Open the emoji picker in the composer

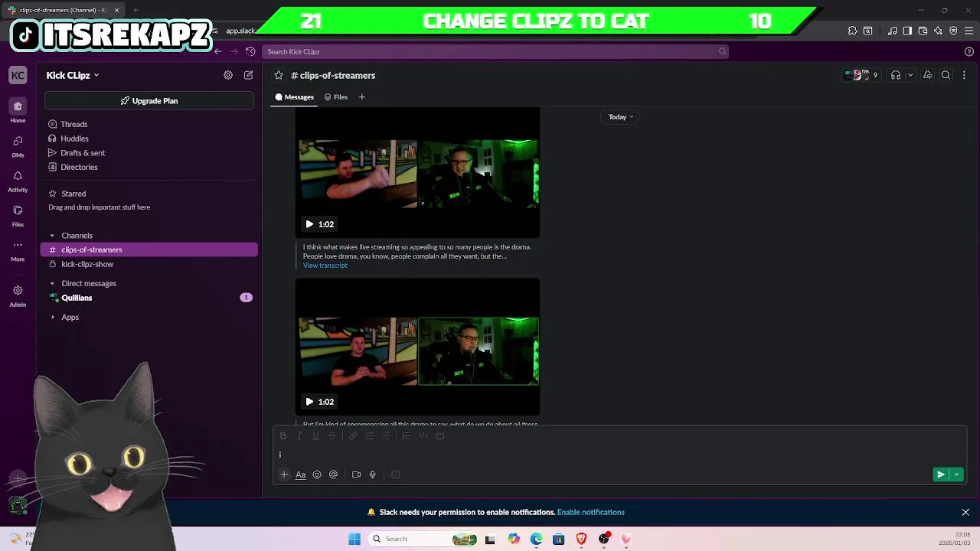point(317,474)
